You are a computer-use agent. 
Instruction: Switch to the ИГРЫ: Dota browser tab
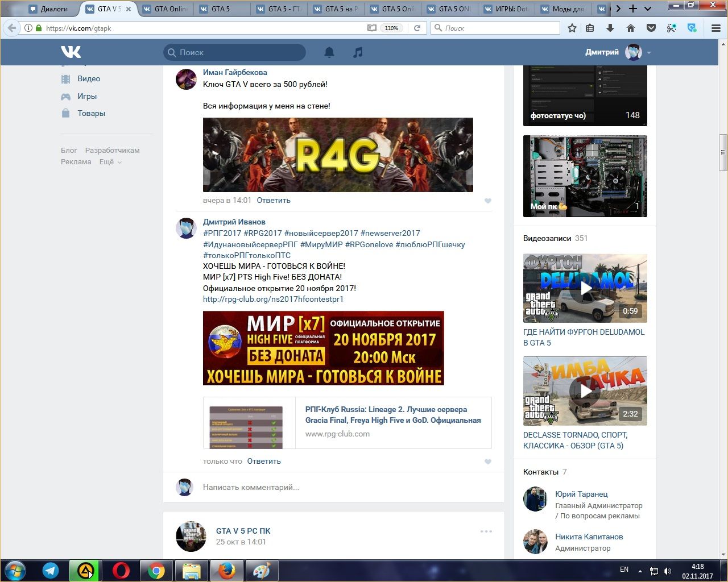coord(506,9)
